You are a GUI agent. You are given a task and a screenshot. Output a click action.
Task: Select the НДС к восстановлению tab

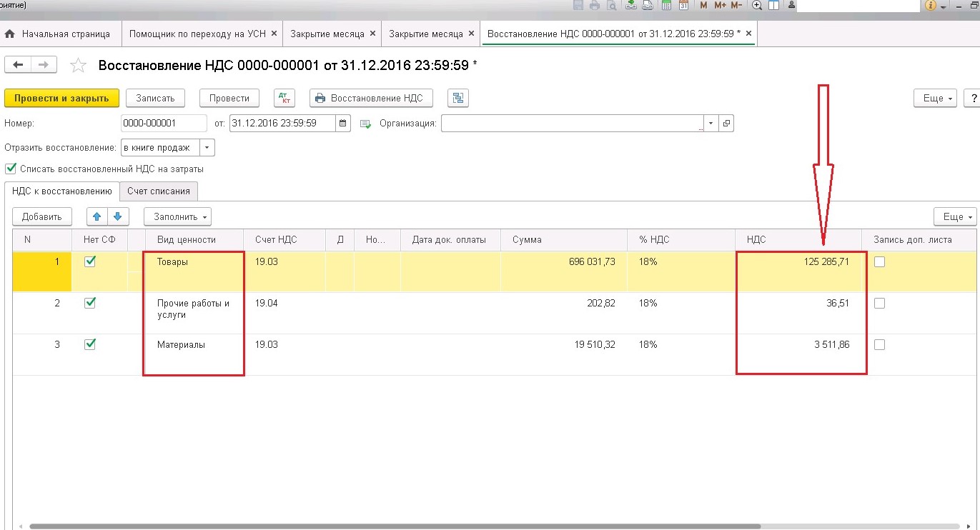(62, 191)
